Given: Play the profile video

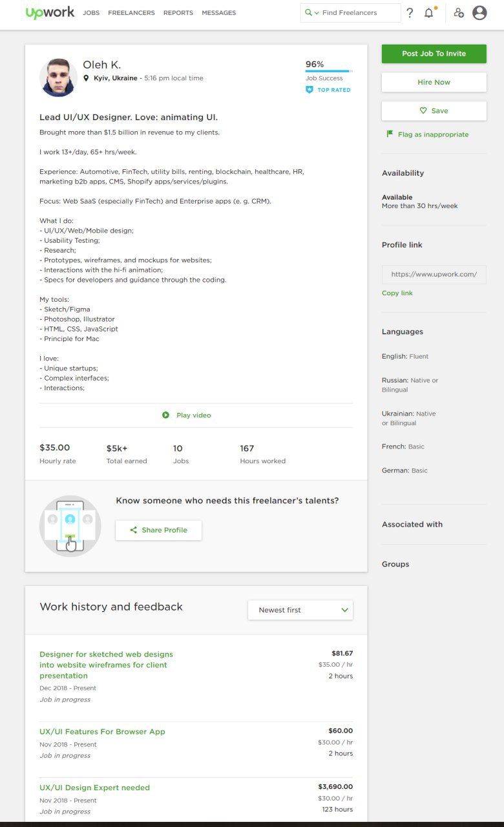Looking at the screenshot, I should click(x=187, y=415).
